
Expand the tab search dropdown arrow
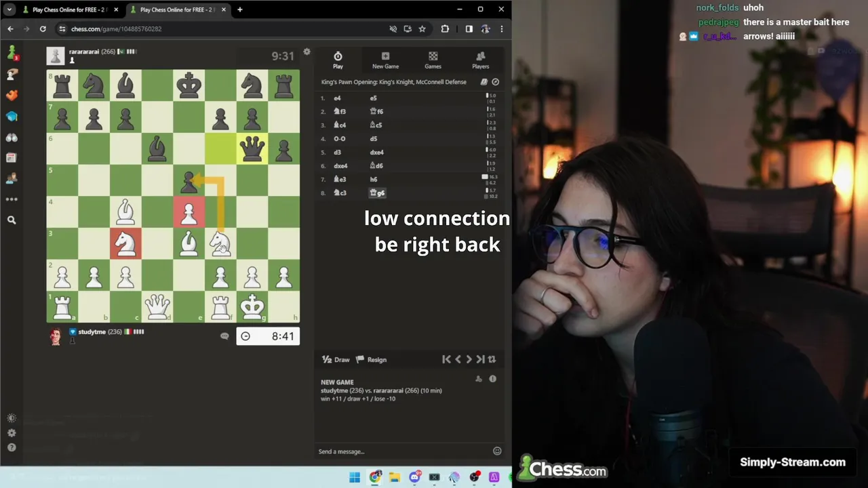(9, 9)
